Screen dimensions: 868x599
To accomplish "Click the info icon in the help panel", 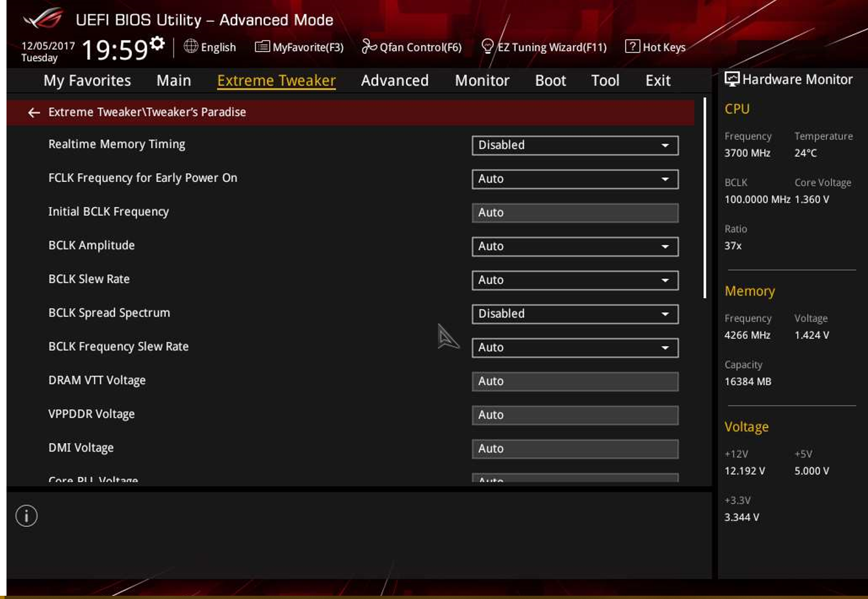I will 27,516.
